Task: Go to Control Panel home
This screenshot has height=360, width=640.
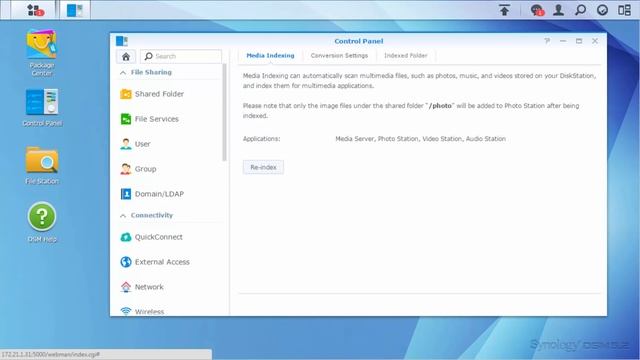Action: tap(126, 56)
